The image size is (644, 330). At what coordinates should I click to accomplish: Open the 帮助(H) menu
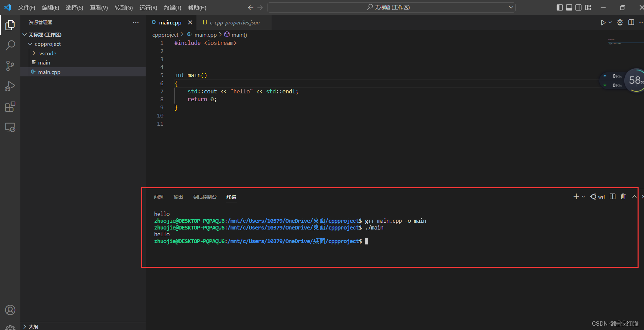click(x=197, y=7)
